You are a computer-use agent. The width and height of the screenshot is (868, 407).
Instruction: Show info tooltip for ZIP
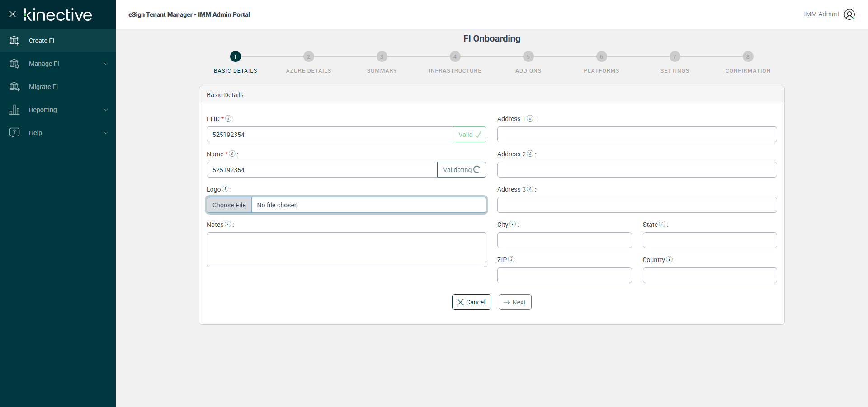click(511, 259)
